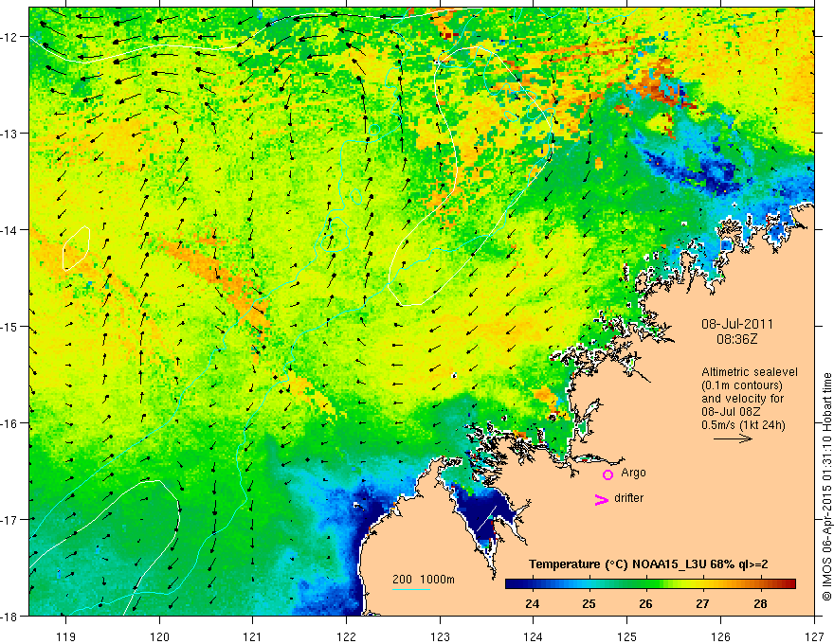Click the '-18' latitude axis label
This screenshot has height=644, width=834.
9,617
